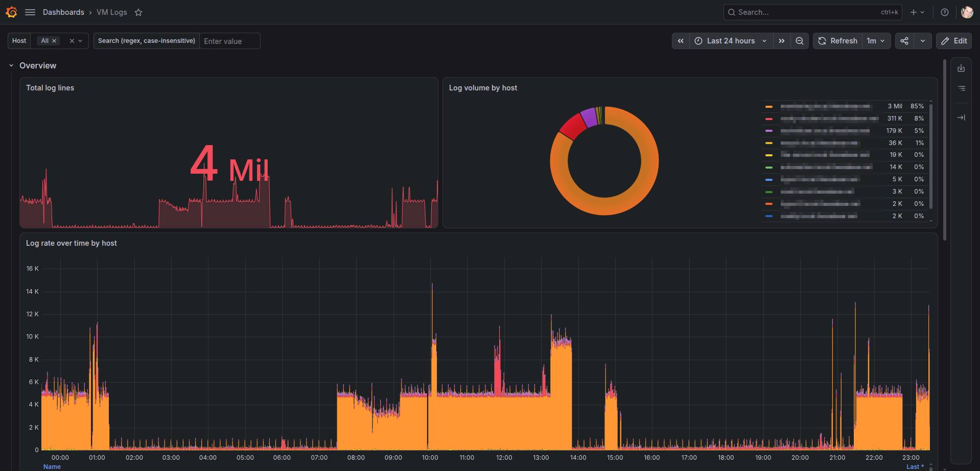This screenshot has height=471, width=980.
Task: Share the dashboard via share icon
Action: 904,41
